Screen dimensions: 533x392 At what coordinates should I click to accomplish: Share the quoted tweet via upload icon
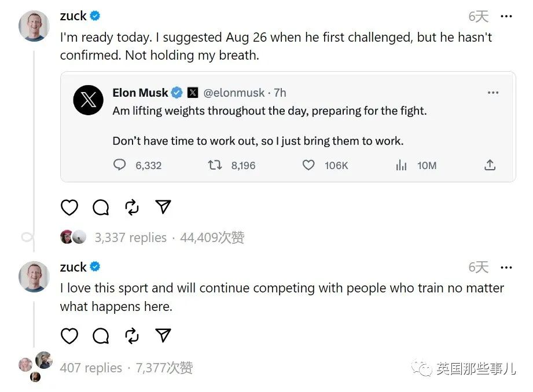pos(490,166)
